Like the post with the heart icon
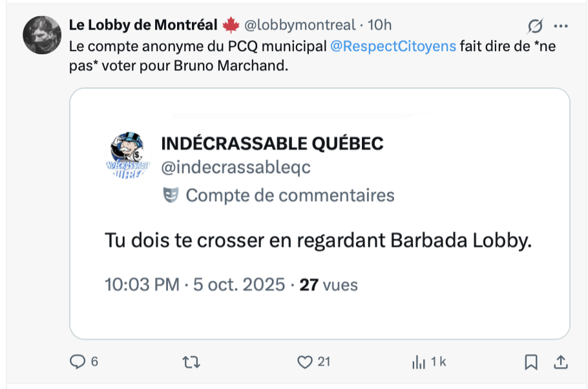Viewport: 588px width, 389px height. pyautogui.click(x=304, y=363)
